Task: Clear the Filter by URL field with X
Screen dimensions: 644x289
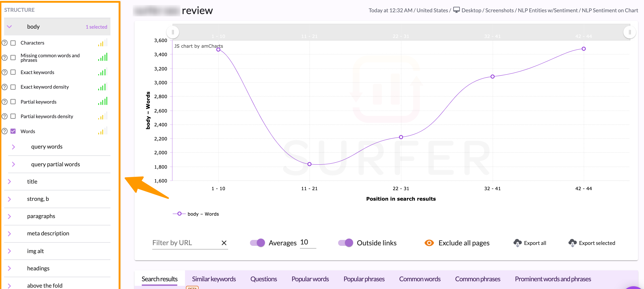Action: click(x=224, y=243)
